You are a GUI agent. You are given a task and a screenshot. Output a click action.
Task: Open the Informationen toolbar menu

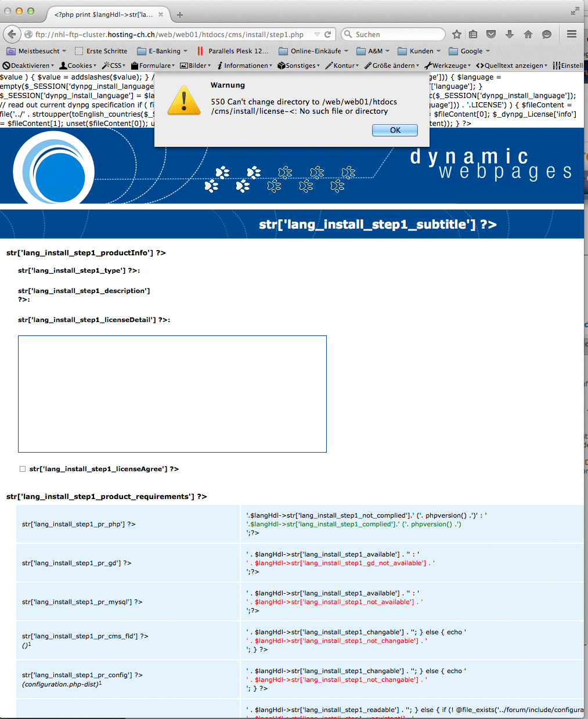point(245,66)
